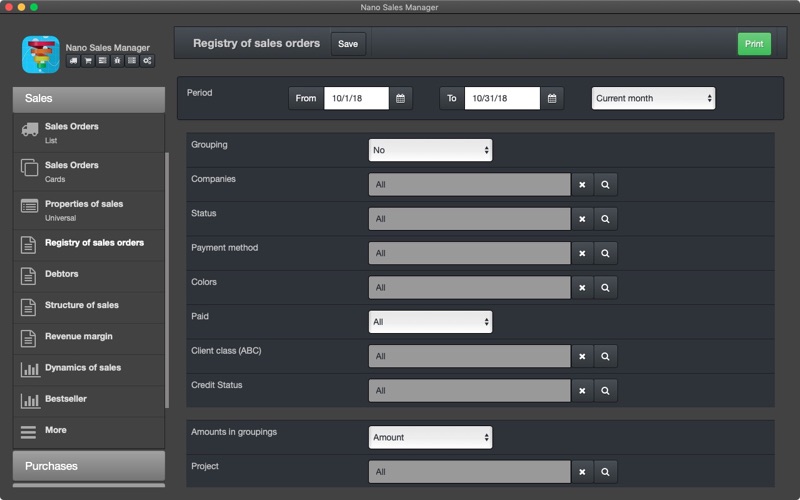Click the truck icon under Nano Sales Manager
This screenshot has width=800, height=500.
[73, 61]
